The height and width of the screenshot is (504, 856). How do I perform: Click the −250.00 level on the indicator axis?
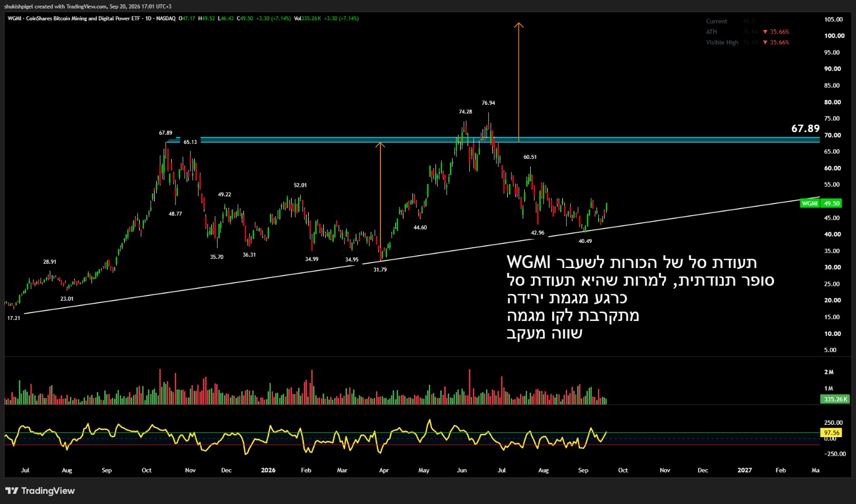[x=835, y=454]
